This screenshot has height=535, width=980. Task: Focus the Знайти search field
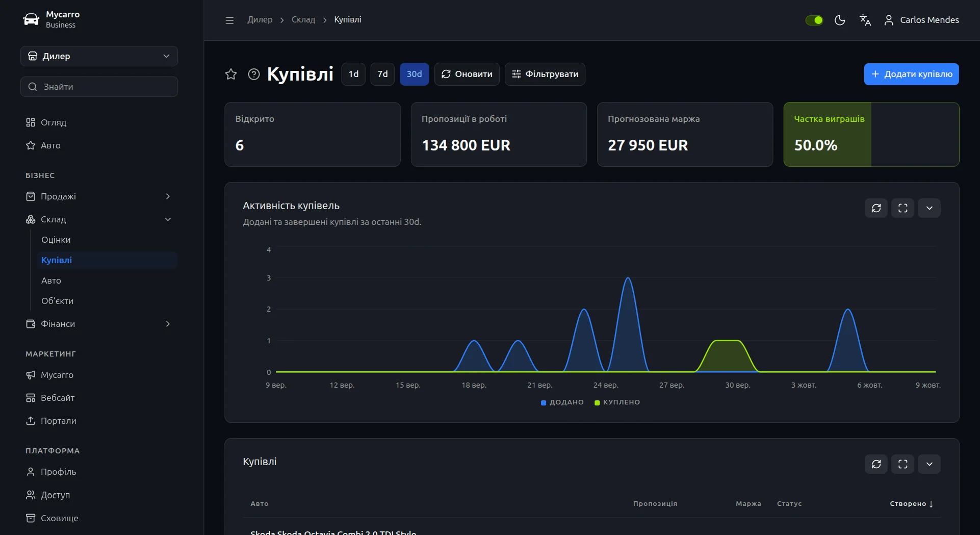click(x=99, y=87)
